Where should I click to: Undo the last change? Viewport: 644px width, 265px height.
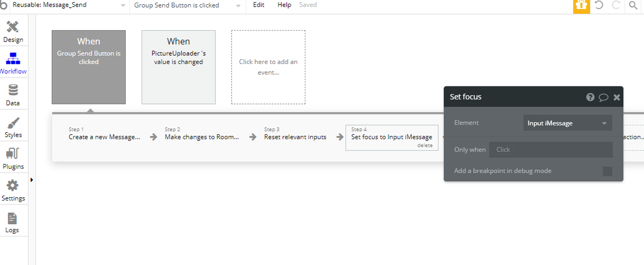599,5
